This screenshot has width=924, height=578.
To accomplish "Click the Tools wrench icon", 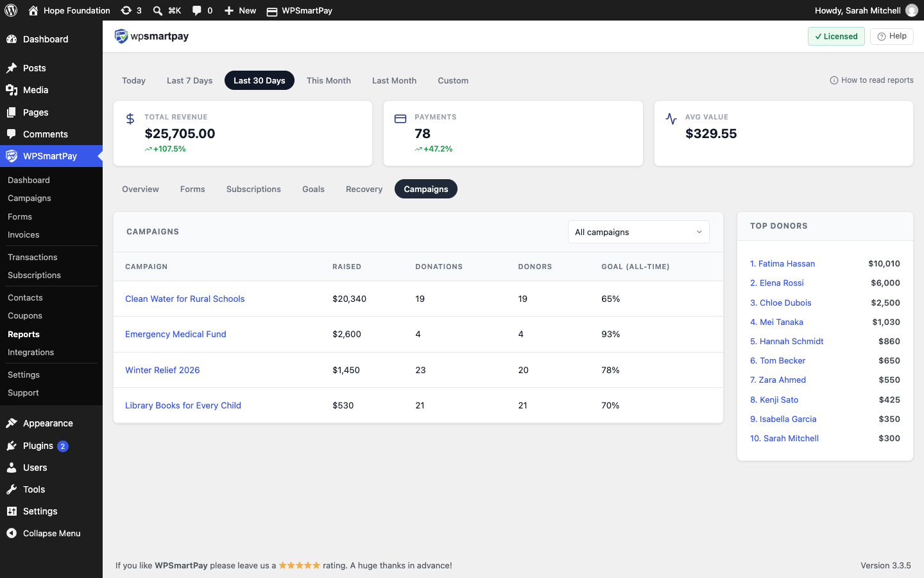I will (12, 489).
